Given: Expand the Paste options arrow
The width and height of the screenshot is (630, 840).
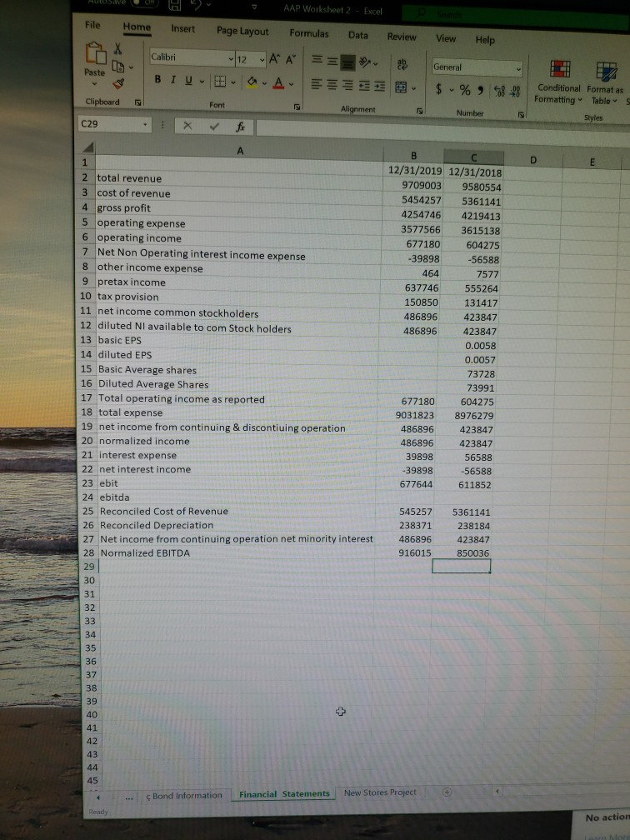Looking at the screenshot, I should pyautogui.click(x=94, y=84).
